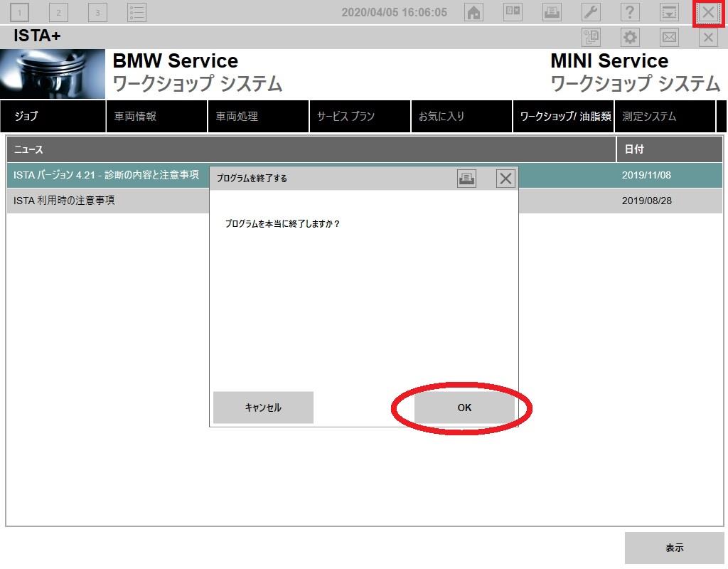Click the BMW Service heading

(176, 61)
